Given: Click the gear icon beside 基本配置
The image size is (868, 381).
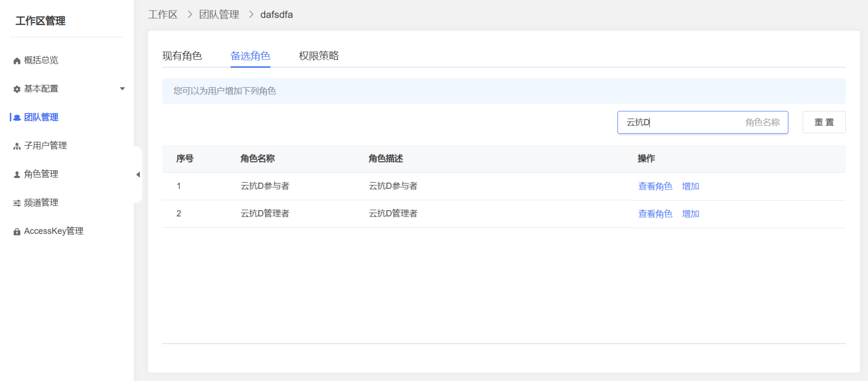Looking at the screenshot, I should (17, 89).
